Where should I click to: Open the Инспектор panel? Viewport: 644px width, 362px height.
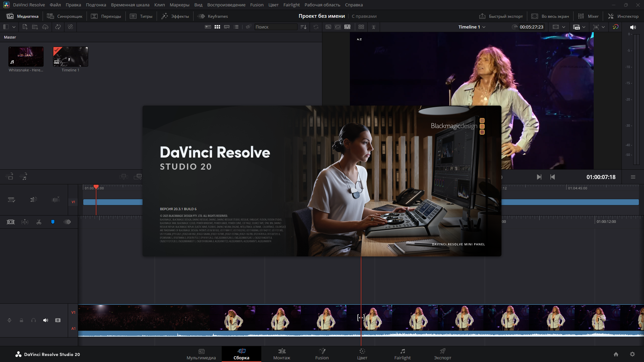623,16
